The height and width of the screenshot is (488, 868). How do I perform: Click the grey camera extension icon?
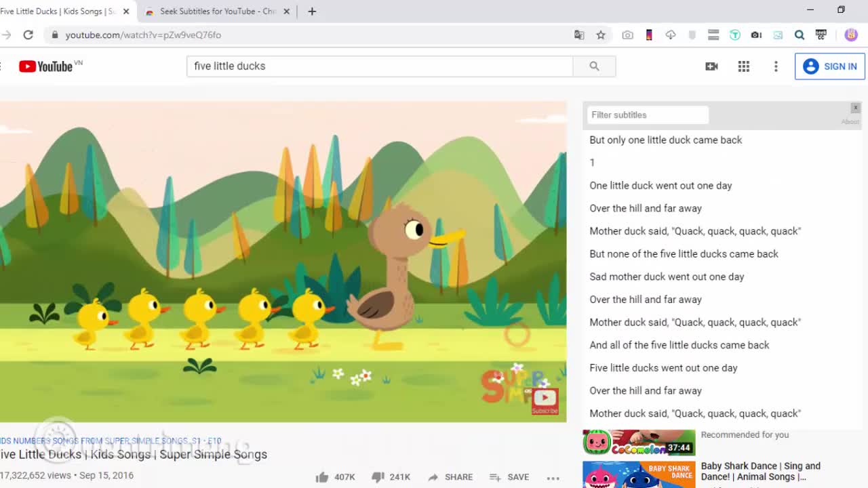627,35
